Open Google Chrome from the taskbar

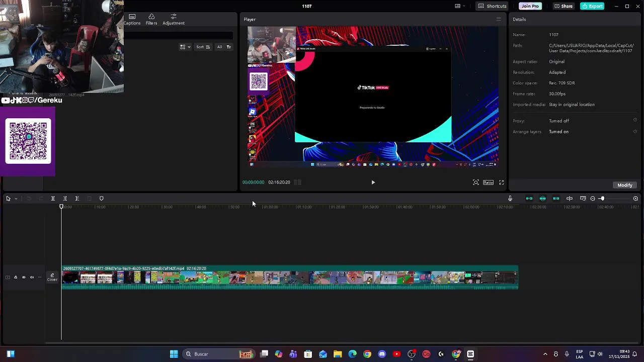[x=367, y=354]
